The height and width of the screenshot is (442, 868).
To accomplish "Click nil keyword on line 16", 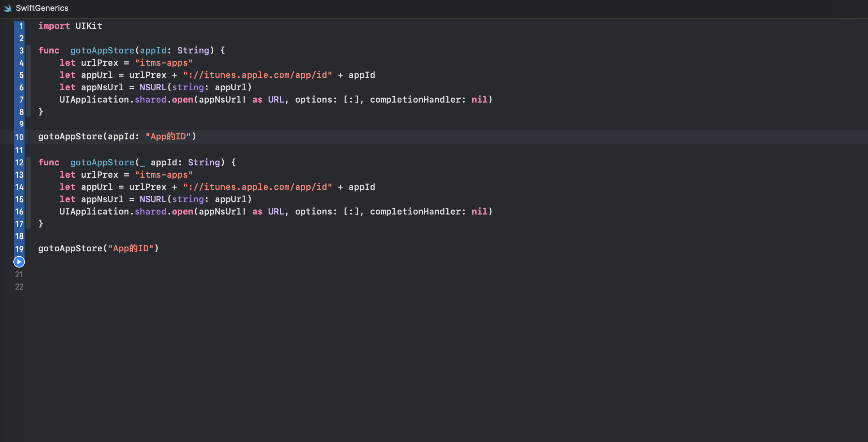I will coord(479,212).
